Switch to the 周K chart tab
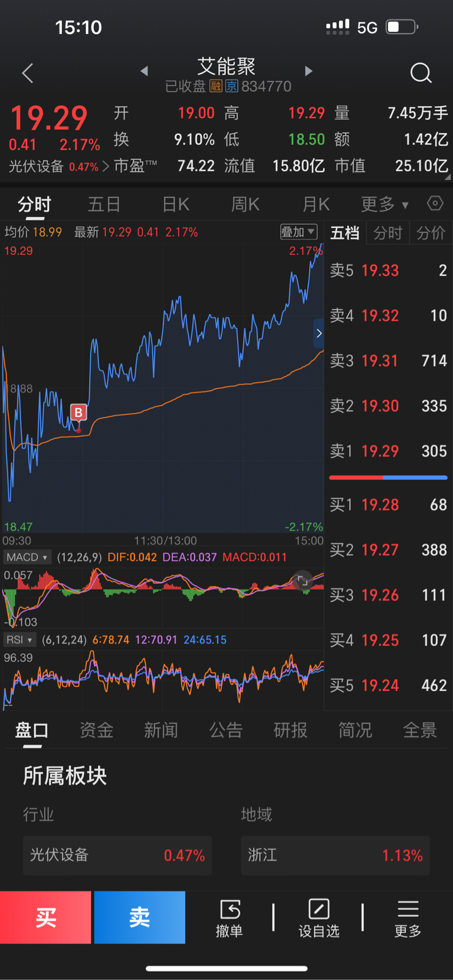Viewport: 453px width, 980px height. point(245,205)
